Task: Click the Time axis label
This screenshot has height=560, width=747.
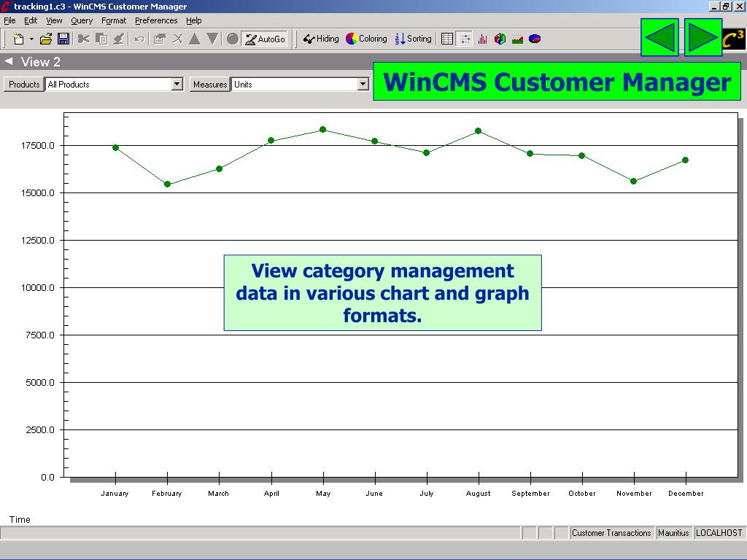Action: point(20,519)
